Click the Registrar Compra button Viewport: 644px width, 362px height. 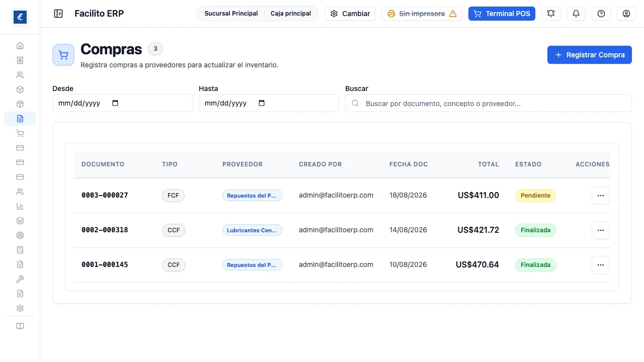tap(590, 55)
